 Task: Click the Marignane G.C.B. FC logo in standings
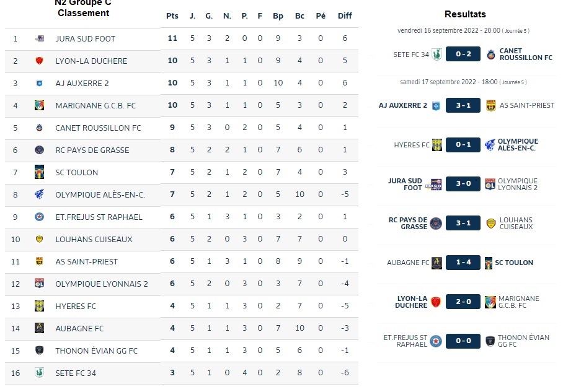click(x=40, y=105)
